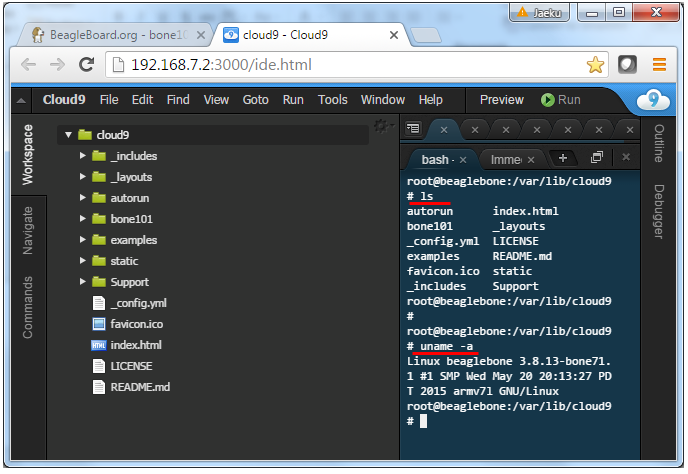Bookmark page with the star icon
The height and width of the screenshot is (474, 688).
595,65
